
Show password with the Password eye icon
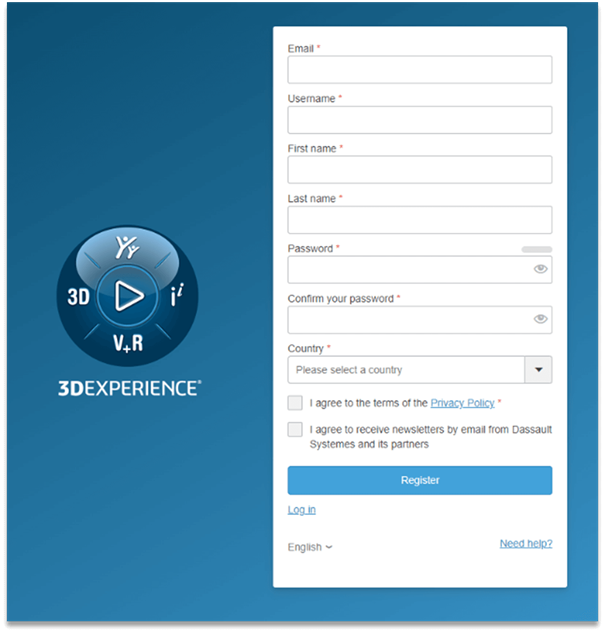click(x=540, y=269)
